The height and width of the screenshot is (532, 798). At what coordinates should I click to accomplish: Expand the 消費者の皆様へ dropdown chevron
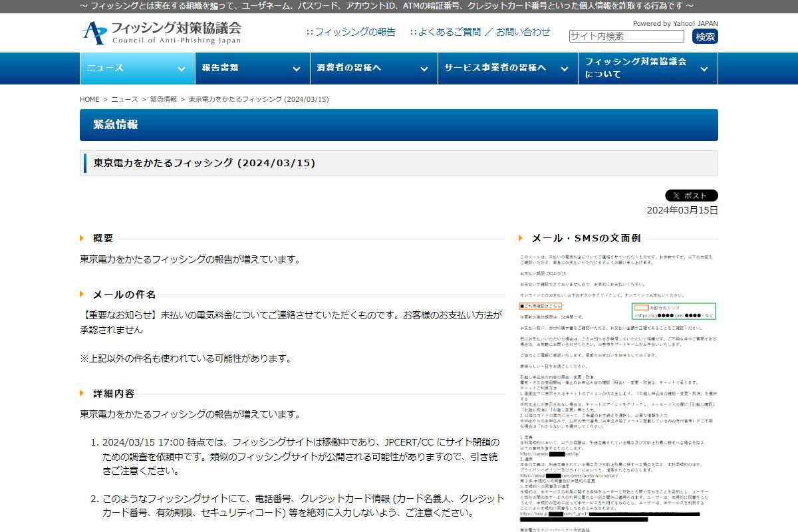click(x=424, y=68)
